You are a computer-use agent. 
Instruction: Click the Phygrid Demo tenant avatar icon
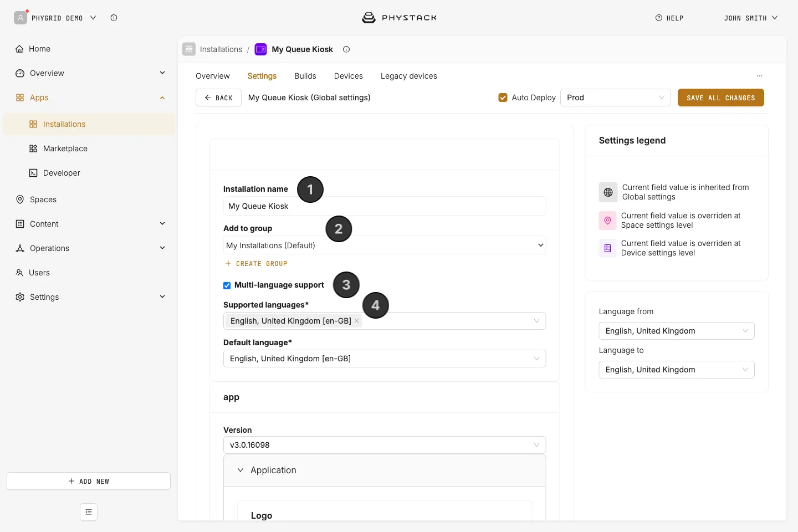click(21, 18)
